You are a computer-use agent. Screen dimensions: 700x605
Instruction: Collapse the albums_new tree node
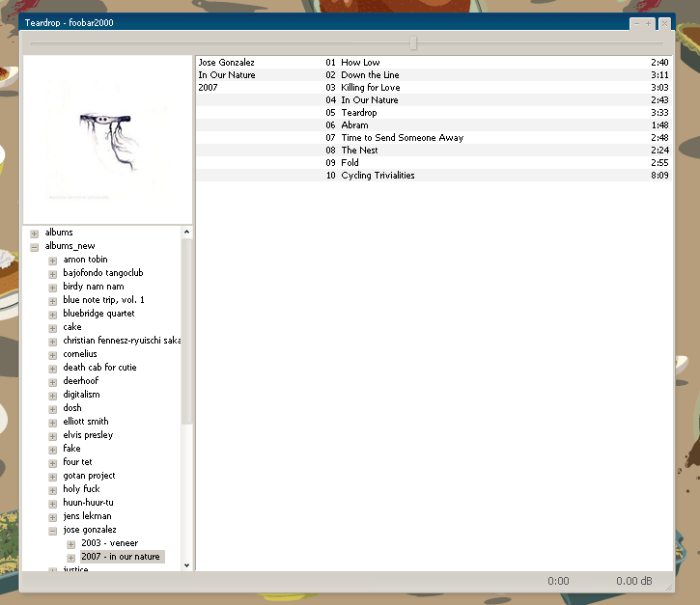point(35,247)
